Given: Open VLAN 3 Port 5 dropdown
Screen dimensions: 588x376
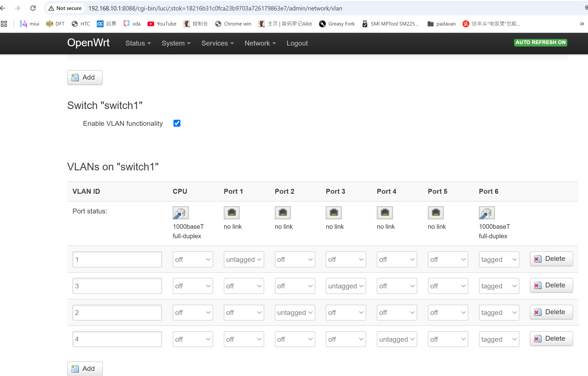Looking at the screenshot, I should pos(448,286).
